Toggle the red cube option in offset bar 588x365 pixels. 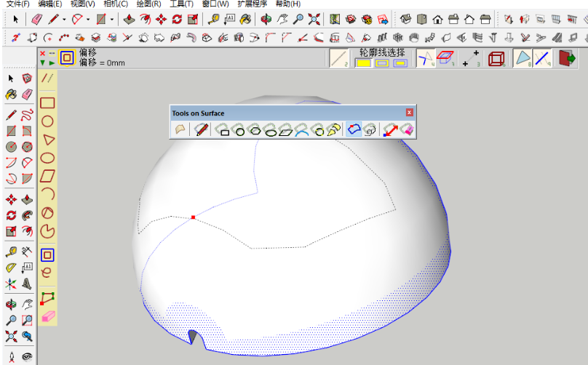pyautogui.click(x=496, y=59)
